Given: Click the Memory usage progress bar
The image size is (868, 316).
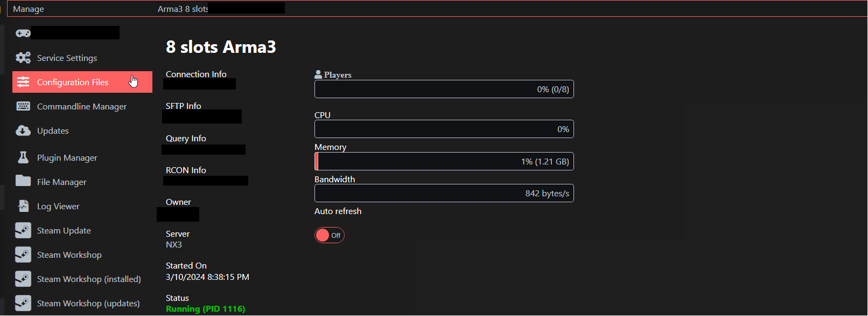Looking at the screenshot, I should (x=444, y=161).
